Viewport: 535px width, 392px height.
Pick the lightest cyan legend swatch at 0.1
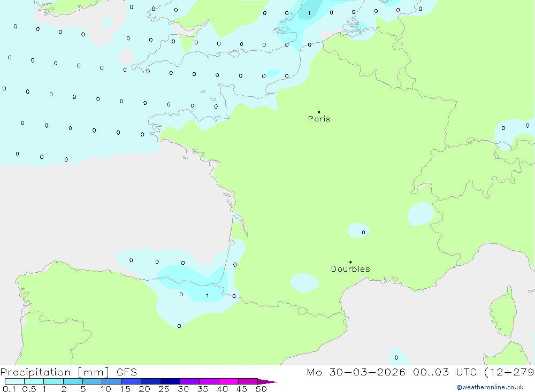click(x=14, y=381)
